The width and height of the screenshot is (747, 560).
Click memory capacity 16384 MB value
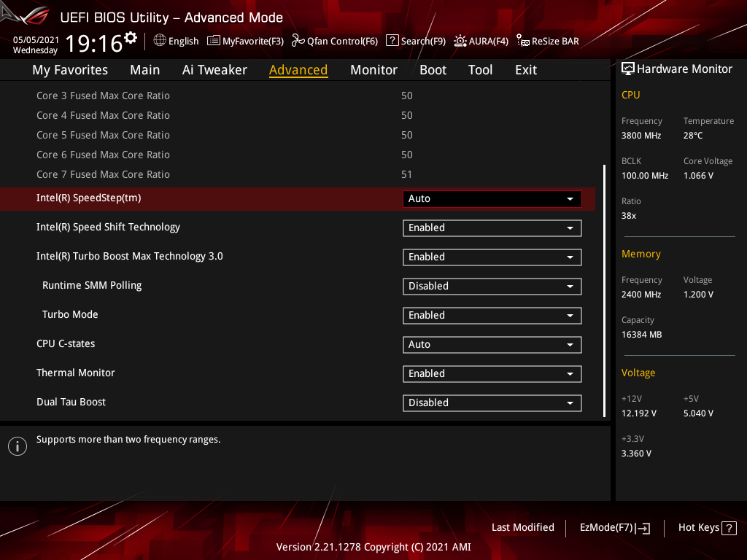pyautogui.click(x=641, y=335)
